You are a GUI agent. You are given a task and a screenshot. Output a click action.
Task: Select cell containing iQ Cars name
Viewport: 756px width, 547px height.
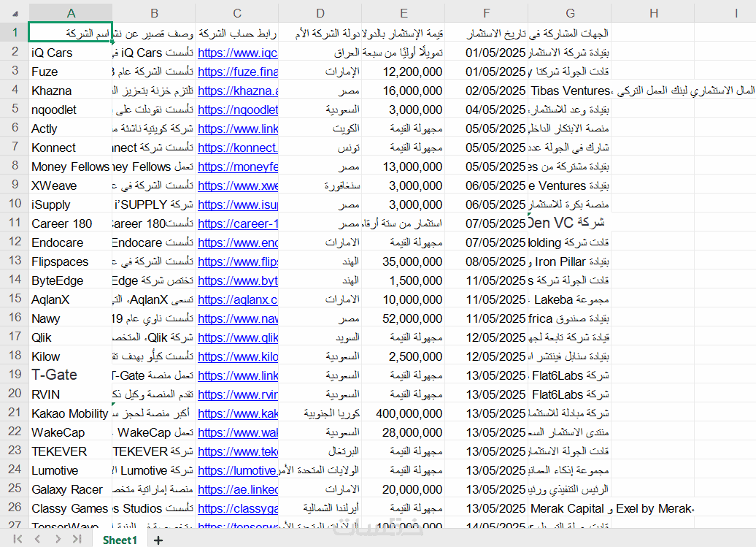click(71, 52)
